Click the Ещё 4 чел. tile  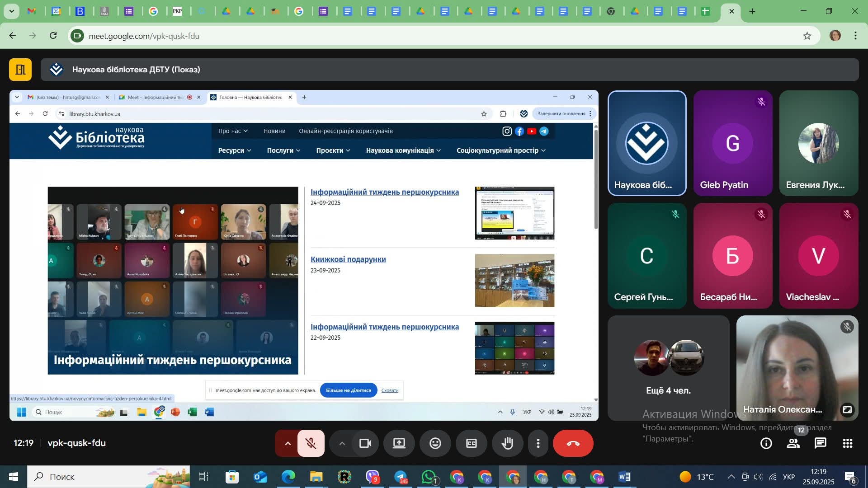(x=668, y=368)
